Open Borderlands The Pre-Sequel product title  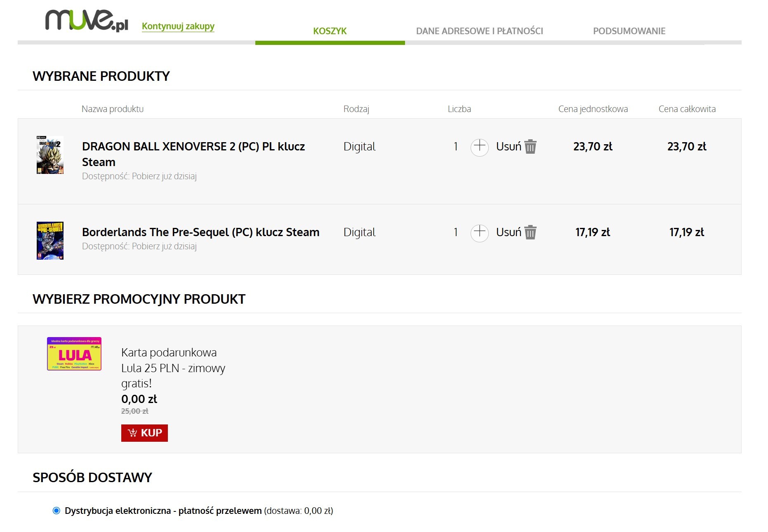pos(200,232)
